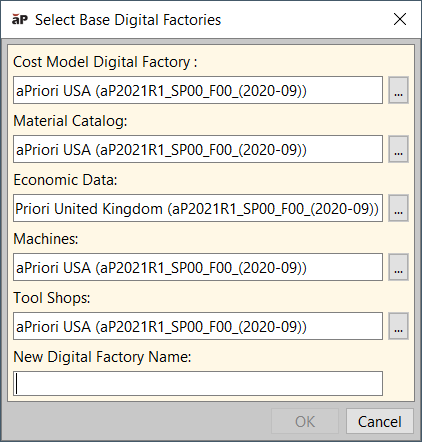The width and height of the screenshot is (422, 442).
Task: Click the Material Catalog text field
Action: 198,149
